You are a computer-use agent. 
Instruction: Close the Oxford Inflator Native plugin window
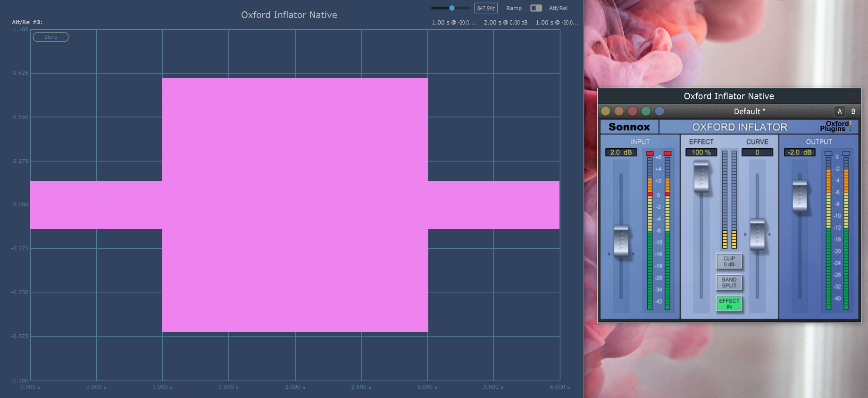point(852,96)
